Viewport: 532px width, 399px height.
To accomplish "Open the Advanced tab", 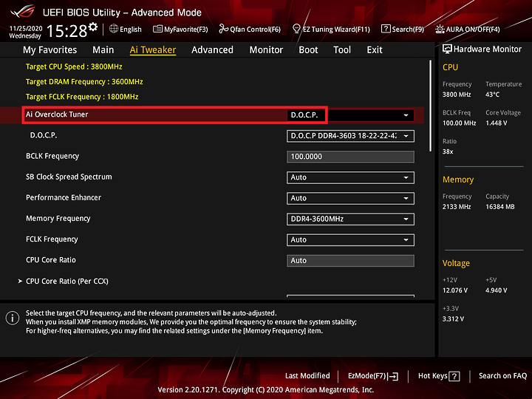I will coord(212,50).
